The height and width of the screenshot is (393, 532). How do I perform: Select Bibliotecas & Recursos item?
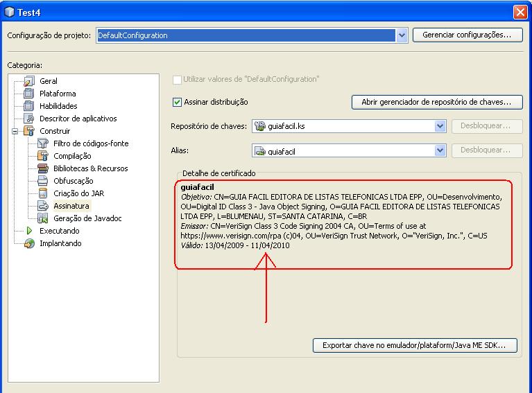pos(91,168)
